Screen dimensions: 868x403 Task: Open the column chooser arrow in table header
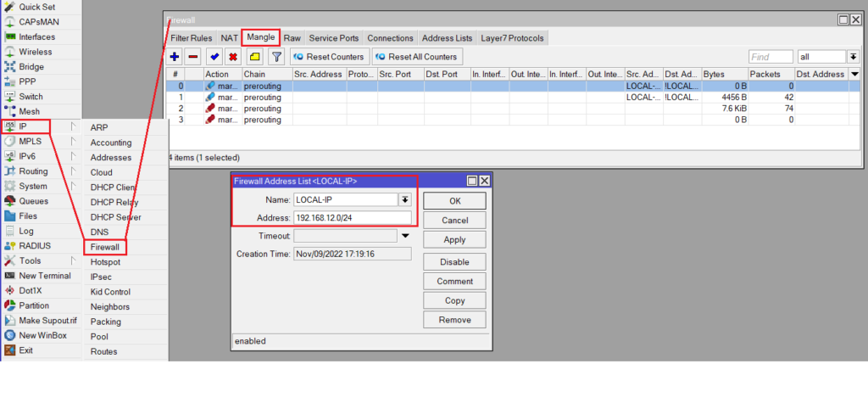pos(853,75)
